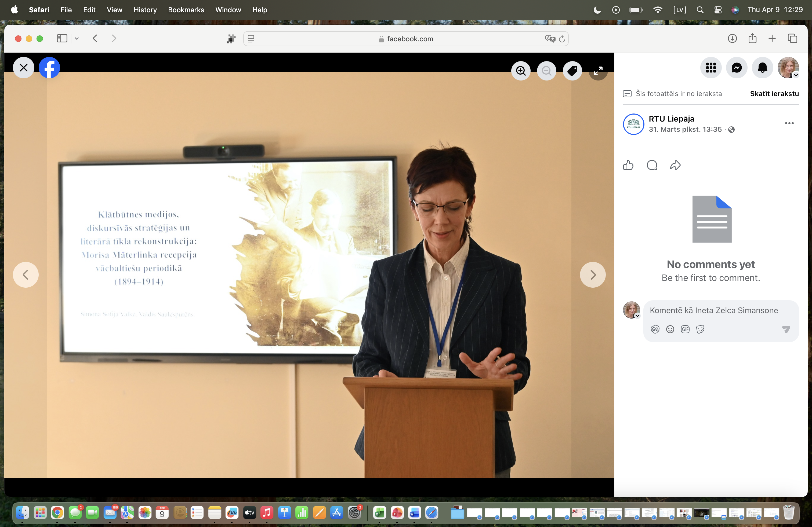Share the photo with arrow icon
This screenshot has width=812, height=527.
[x=675, y=165]
